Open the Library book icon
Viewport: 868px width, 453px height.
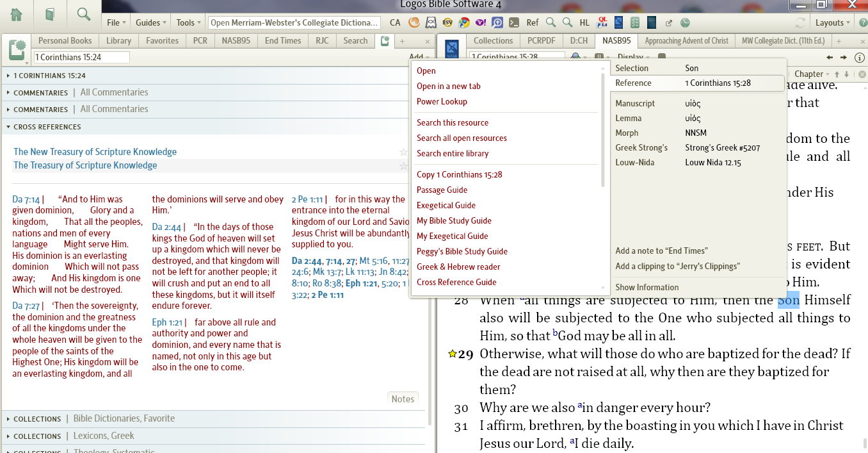(50, 15)
